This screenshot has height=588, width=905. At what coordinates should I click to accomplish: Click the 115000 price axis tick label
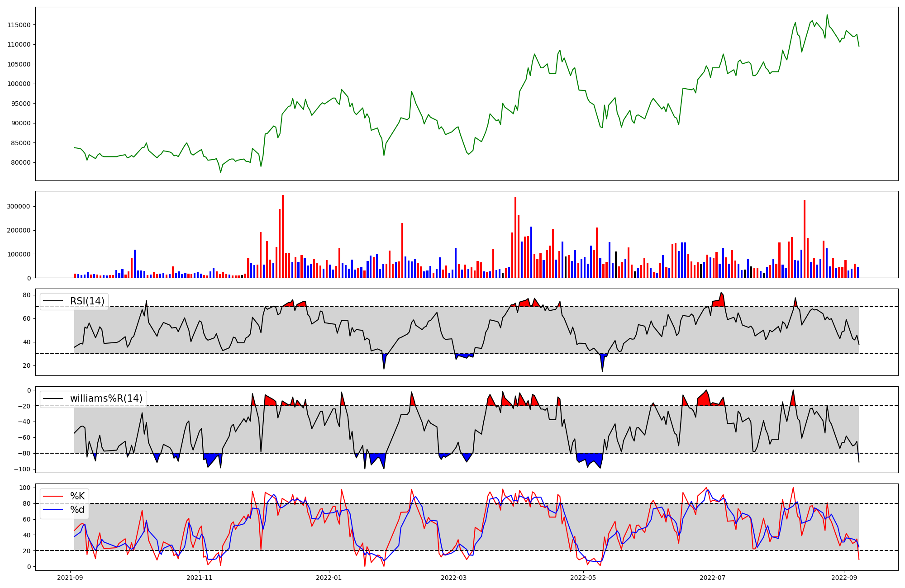(19, 25)
